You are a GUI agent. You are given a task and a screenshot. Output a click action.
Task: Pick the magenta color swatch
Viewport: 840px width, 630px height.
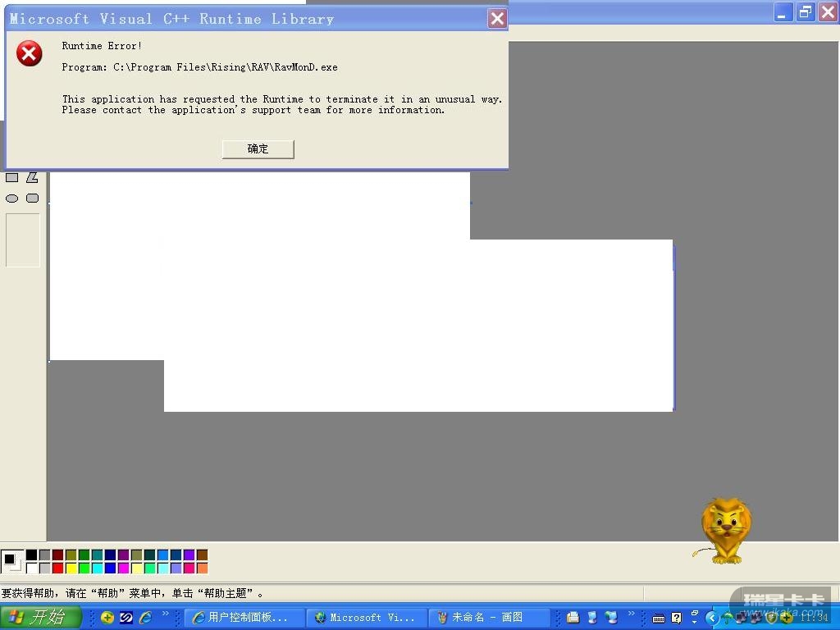pos(123,568)
